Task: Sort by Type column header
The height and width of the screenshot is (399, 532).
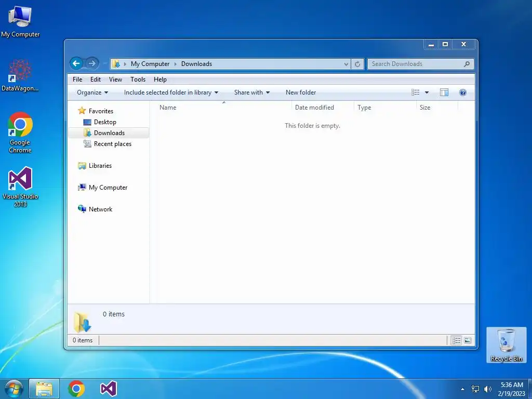Action: click(385, 107)
